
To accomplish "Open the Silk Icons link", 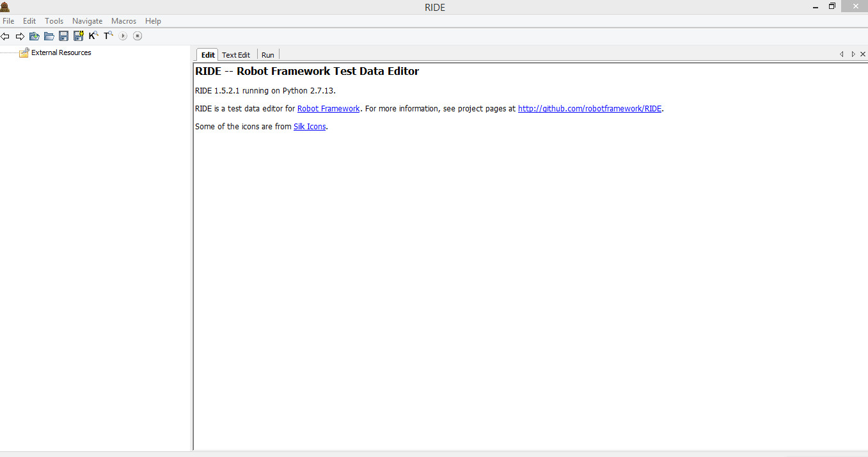I will (310, 127).
